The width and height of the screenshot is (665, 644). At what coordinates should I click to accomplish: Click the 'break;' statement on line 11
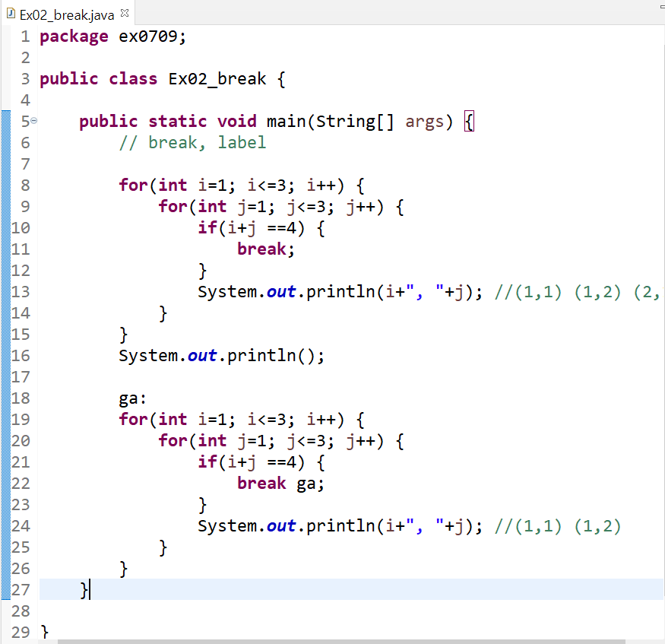pyautogui.click(x=265, y=249)
